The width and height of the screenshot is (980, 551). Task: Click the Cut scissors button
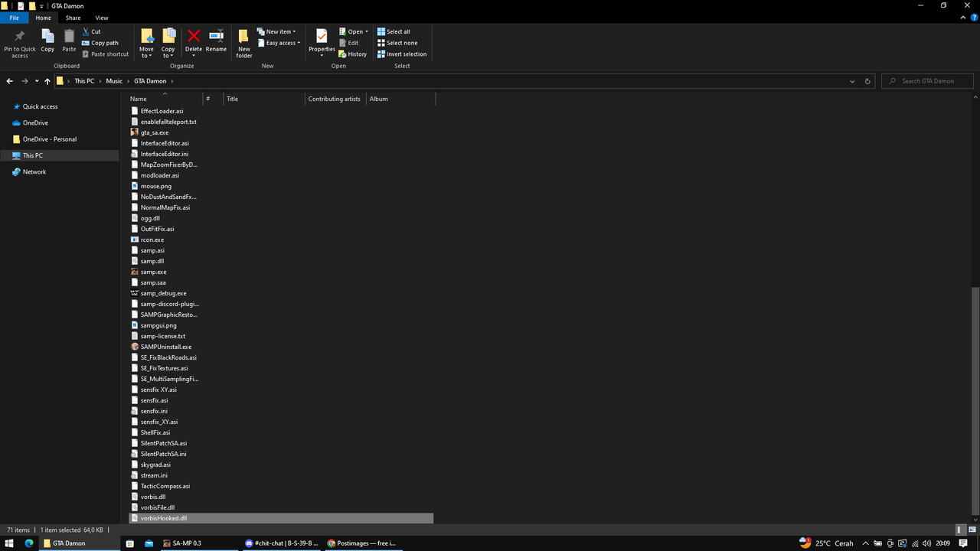pyautogui.click(x=91, y=31)
